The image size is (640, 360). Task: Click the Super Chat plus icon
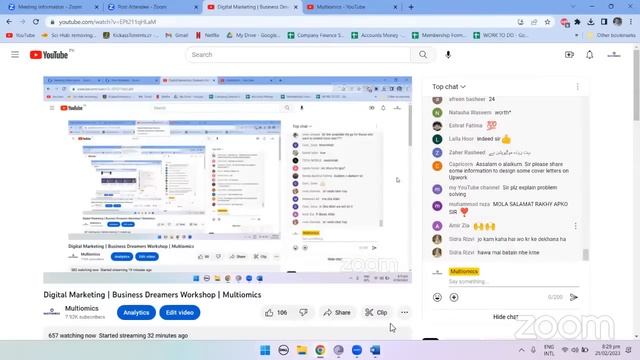coord(454,297)
